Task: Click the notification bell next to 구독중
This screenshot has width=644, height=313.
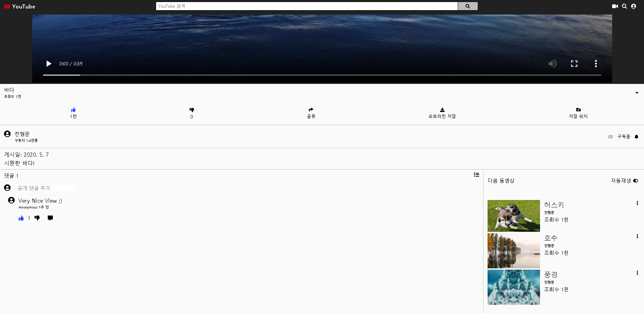Action: click(637, 137)
